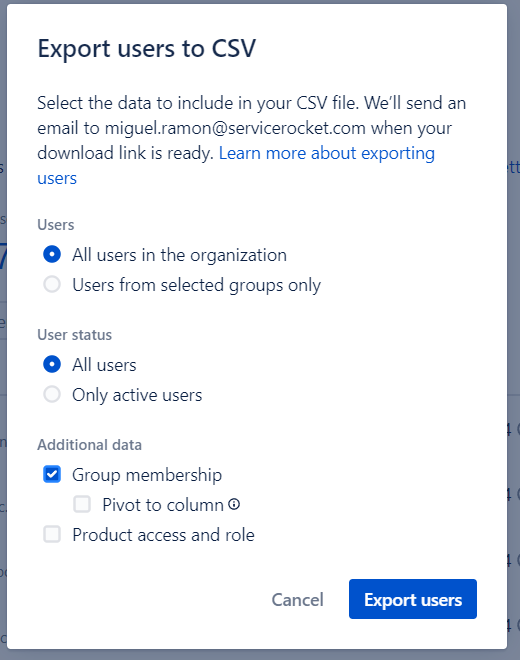
Task: Click the Product access and role label text
Action: click(x=163, y=535)
